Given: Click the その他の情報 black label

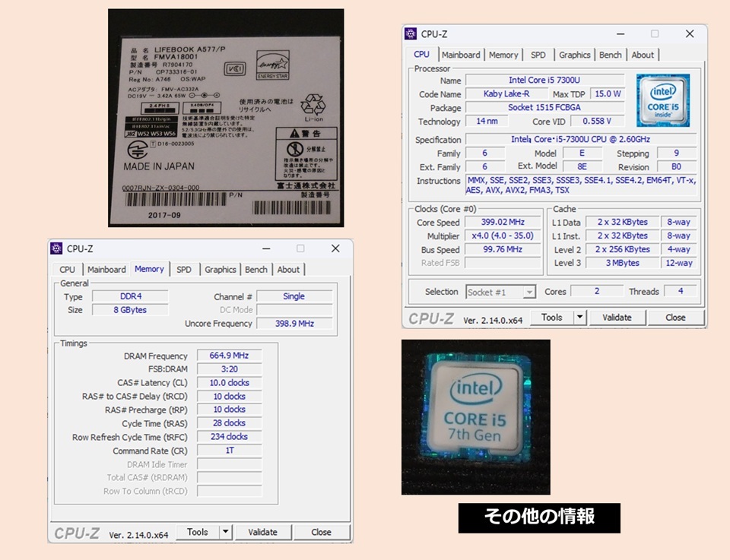Looking at the screenshot, I should tap(539, 517).
